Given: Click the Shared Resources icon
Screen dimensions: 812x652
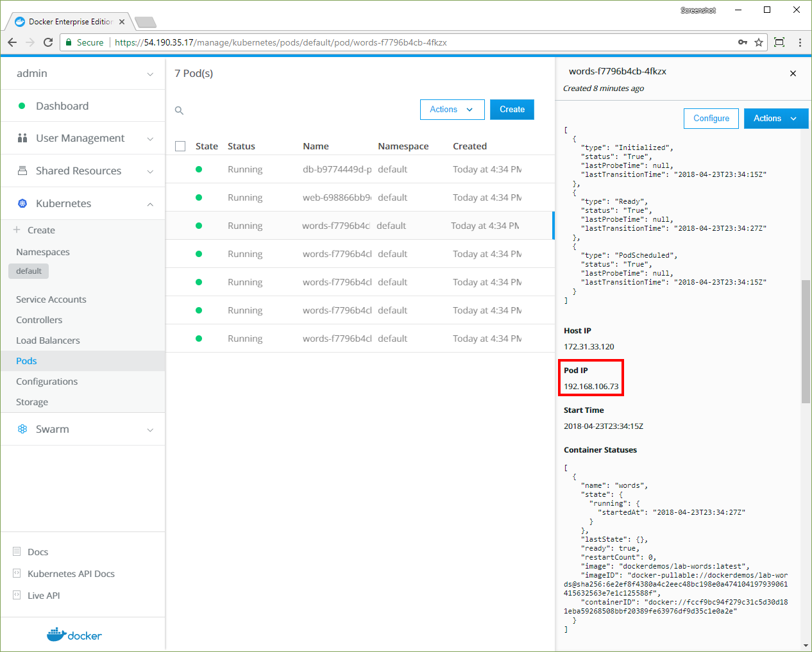Looking at the screenshot, I should pos(22,171).
